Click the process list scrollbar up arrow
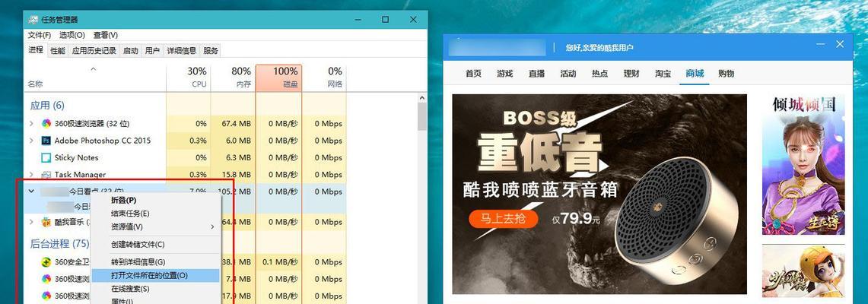The width and height of the screenshot is (868, 304). coord(421,98)
